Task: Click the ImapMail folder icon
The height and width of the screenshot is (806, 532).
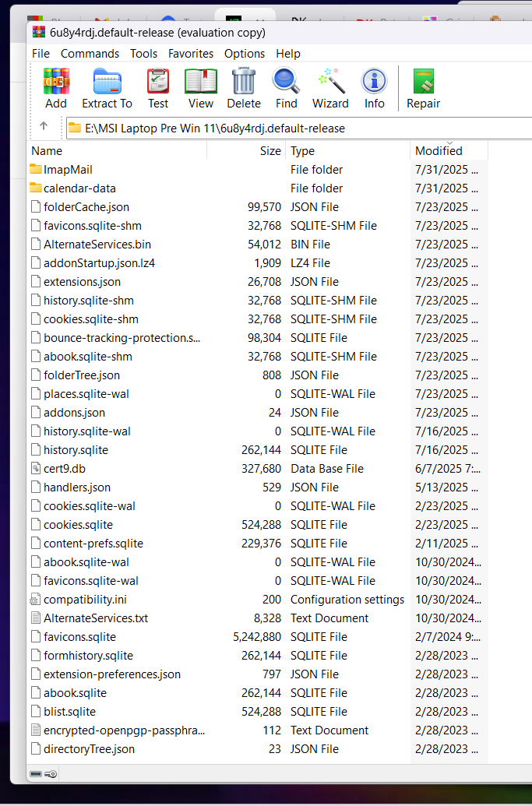Action: (x=36, y=169)
